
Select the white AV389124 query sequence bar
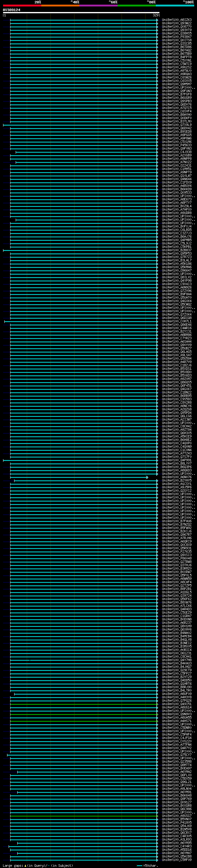point(81,13)
